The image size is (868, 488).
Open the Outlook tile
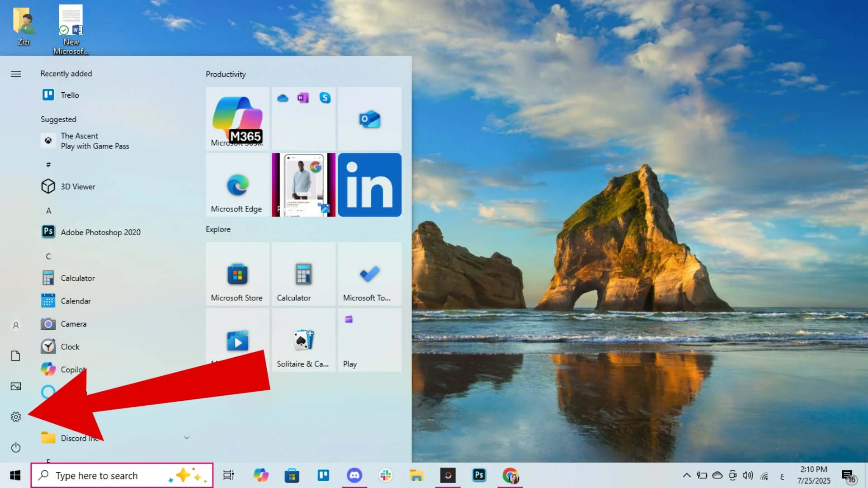click(369, 118)
